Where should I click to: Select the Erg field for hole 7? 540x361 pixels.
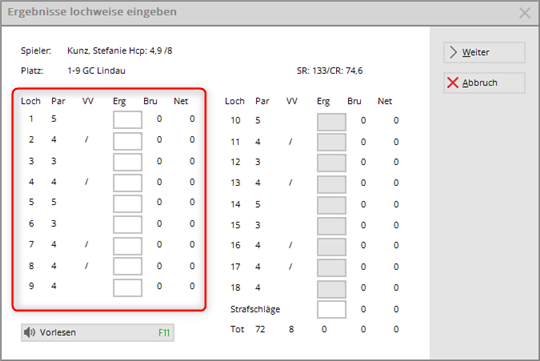pyautogui.click(x=127, y=246)
